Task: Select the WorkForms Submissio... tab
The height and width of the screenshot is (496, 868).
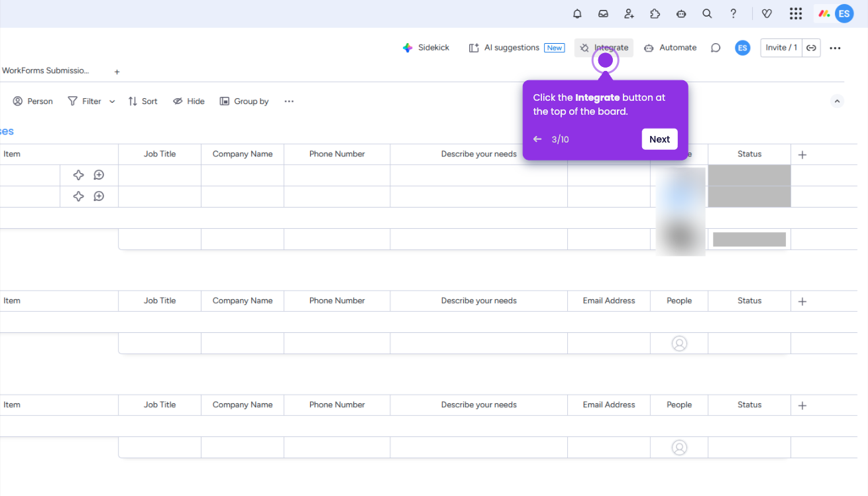Action: [45, 70]
